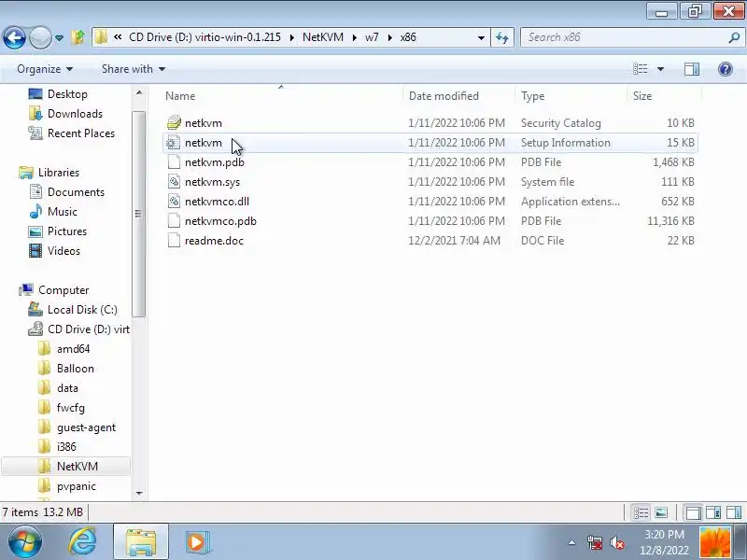Expand the address bar history dropdown
747x560 pixels.
(x=481, y=37)
